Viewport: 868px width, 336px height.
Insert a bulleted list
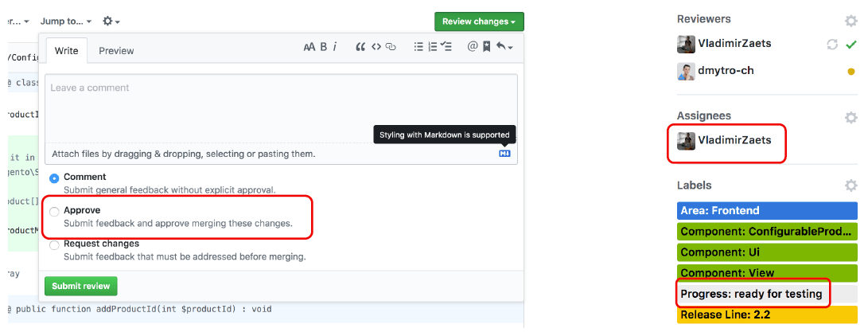click(x=418, y=47)
